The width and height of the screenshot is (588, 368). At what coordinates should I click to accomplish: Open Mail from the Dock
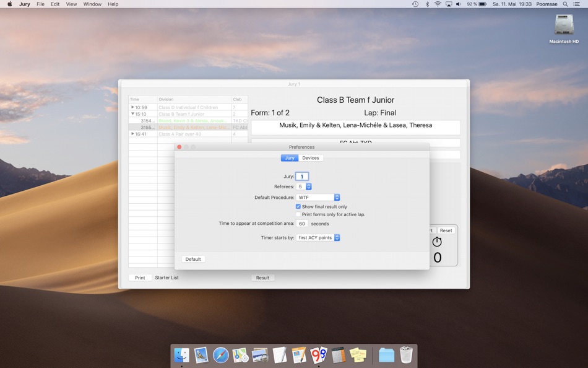coord(200,355)
